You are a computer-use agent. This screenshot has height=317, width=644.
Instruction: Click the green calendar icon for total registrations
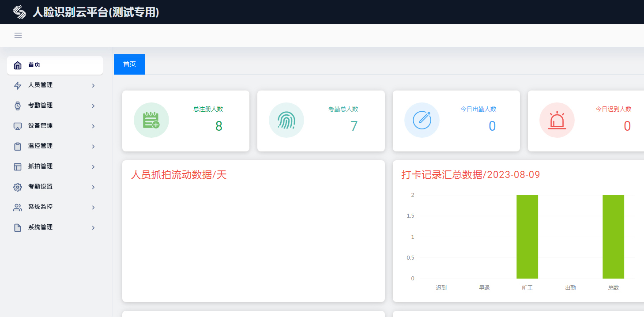pyautogui.click(x=151, y=120)
